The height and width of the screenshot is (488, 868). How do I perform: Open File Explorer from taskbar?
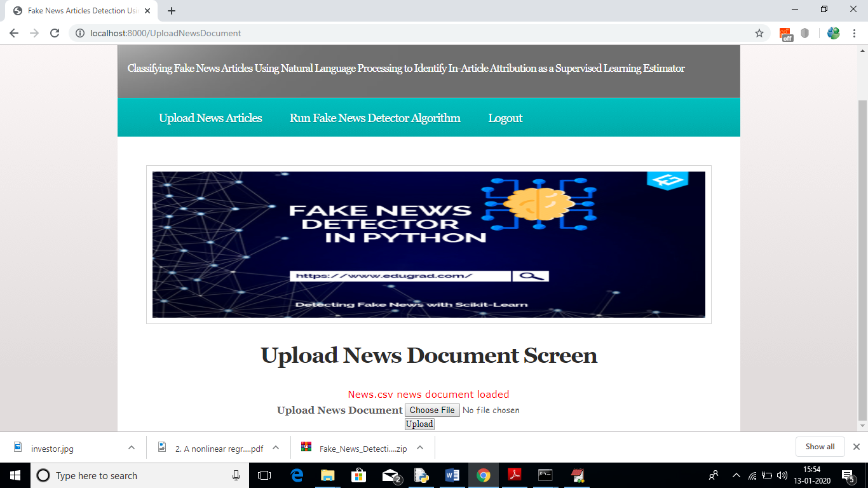[328, 475]
